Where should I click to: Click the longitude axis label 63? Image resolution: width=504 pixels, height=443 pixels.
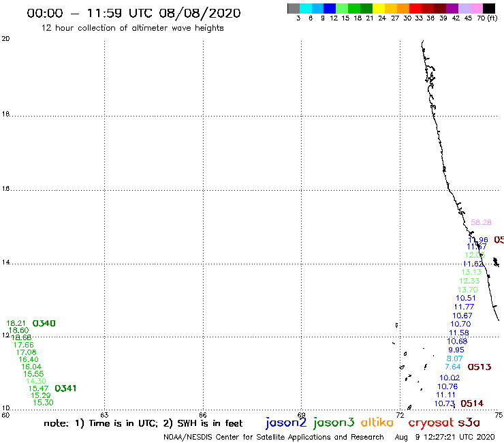point(104,415)
